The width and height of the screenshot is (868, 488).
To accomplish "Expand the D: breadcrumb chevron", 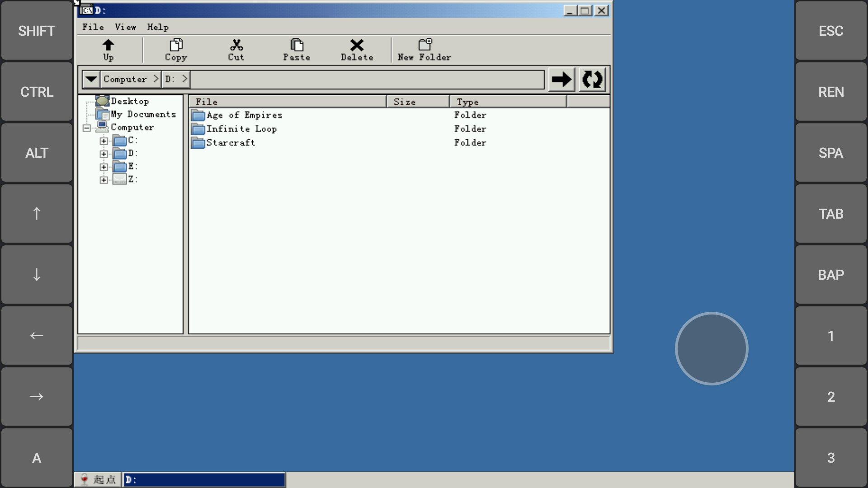I will pos(184,79).
